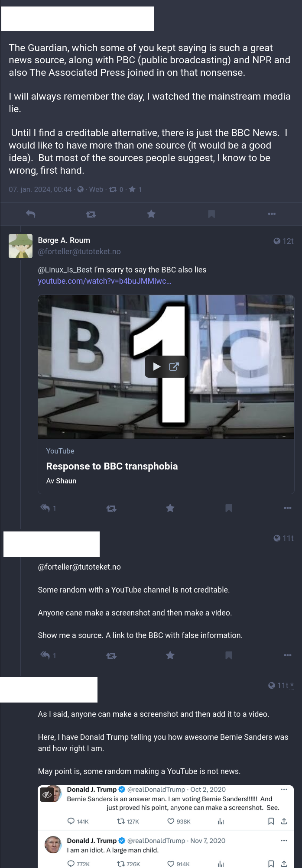Image resolution: width=302 pixels, height=868 pixels.
Task: Open more options menu for main post
Action: 272,214
